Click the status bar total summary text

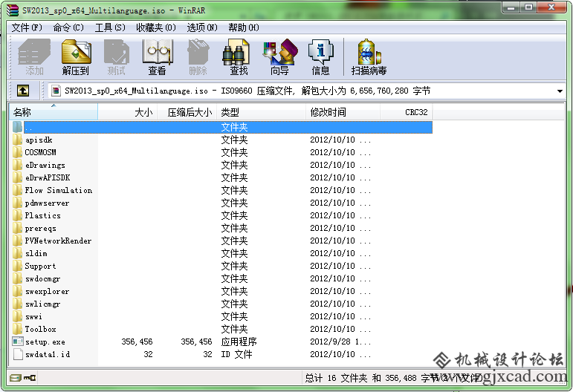393,378
